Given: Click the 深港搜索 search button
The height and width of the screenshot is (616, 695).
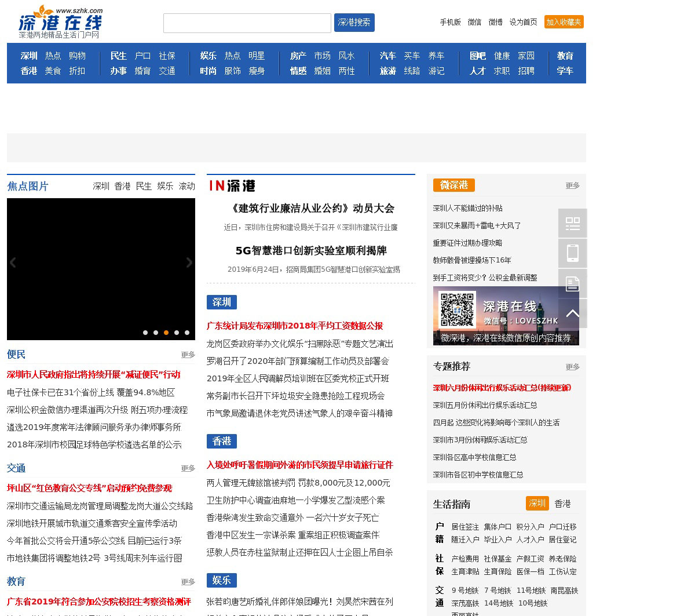Looking at the screenshot, I should [354, 23].
